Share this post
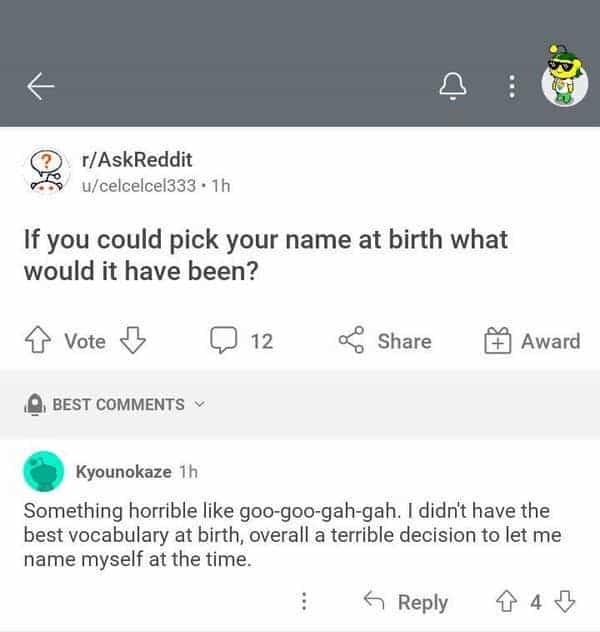 (x=385, y=341)
